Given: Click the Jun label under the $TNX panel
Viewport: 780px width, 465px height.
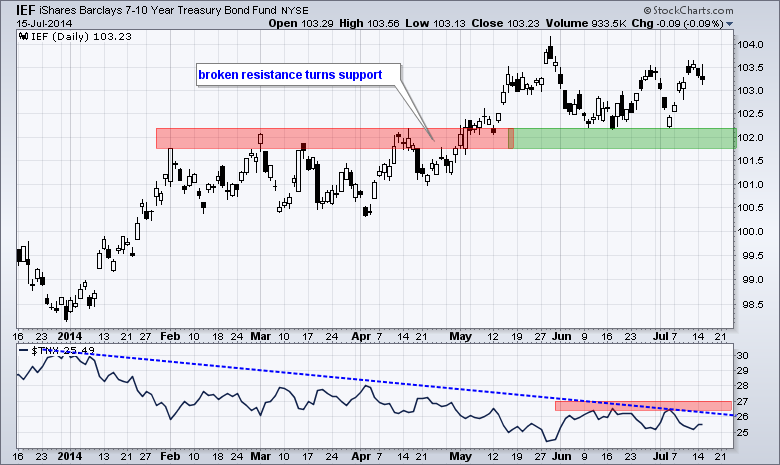Looking at the screenshot, I should point(562,456).
